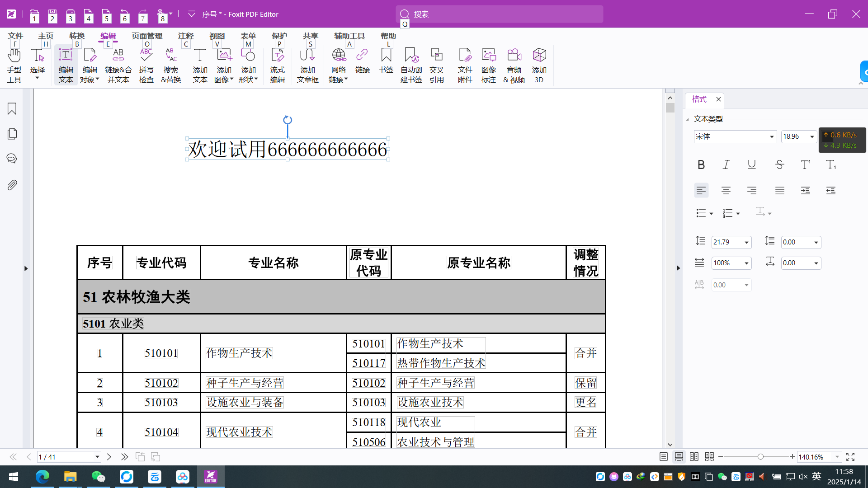Screen dimensions: 868x488
Task: Toggle underline formatting
Action: point(752,165)
